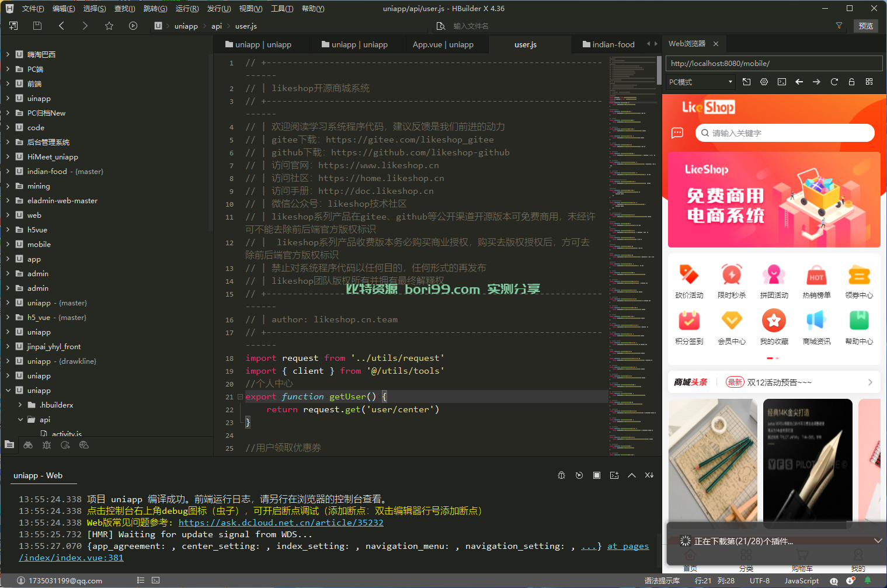887x588 pixels.
Task: Click the bug icon in sidebar footer
Action: click(x=47, y=445)
